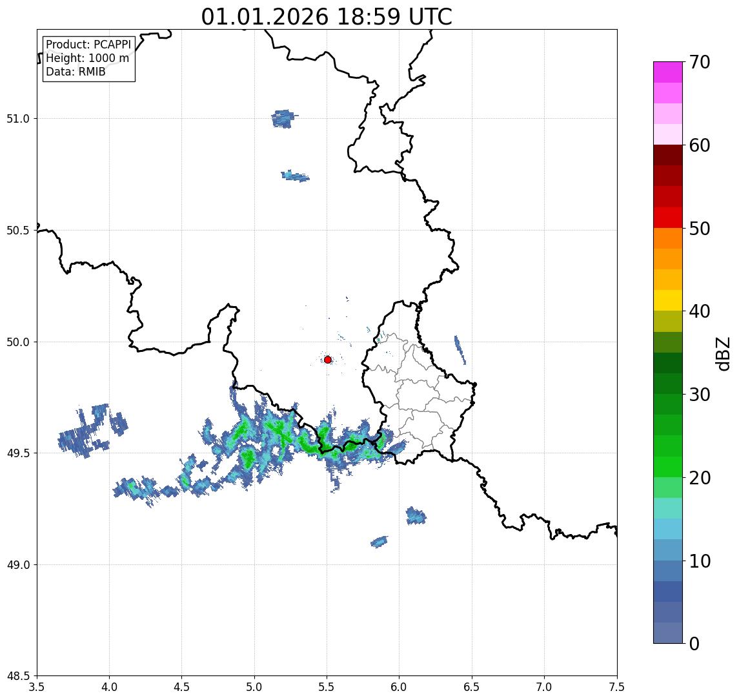
Task: Click the longitude axis label 3.5
Action: 37,687
